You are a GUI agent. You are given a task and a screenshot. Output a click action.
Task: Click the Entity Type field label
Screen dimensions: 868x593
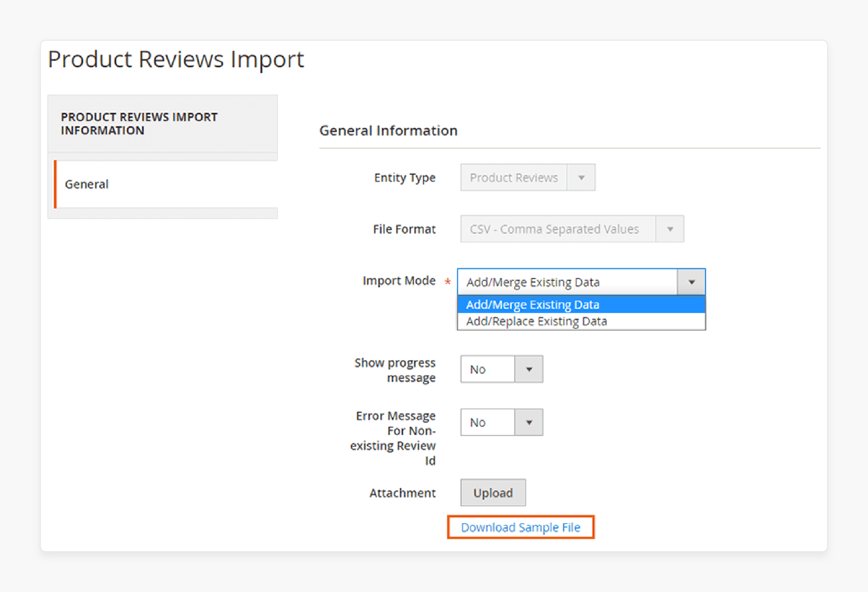coord(405,178)
